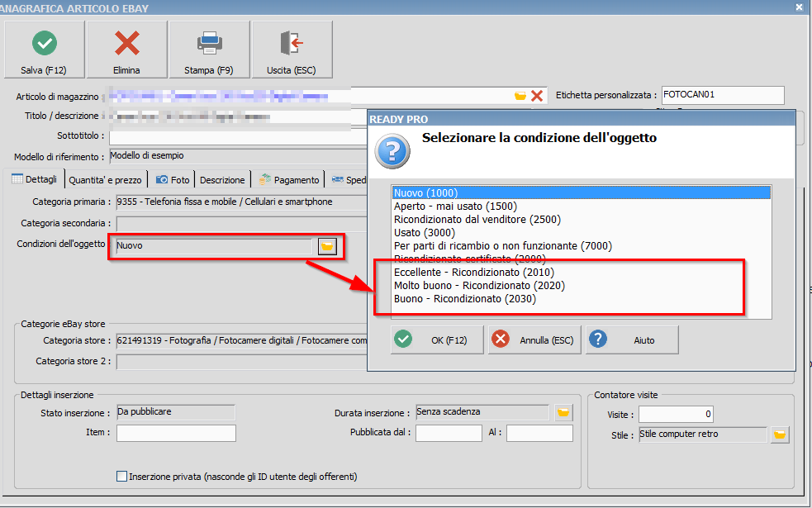812x508 pixels.
Task: Switch to the Dettagli tab
Action: (x=34, y=179)
